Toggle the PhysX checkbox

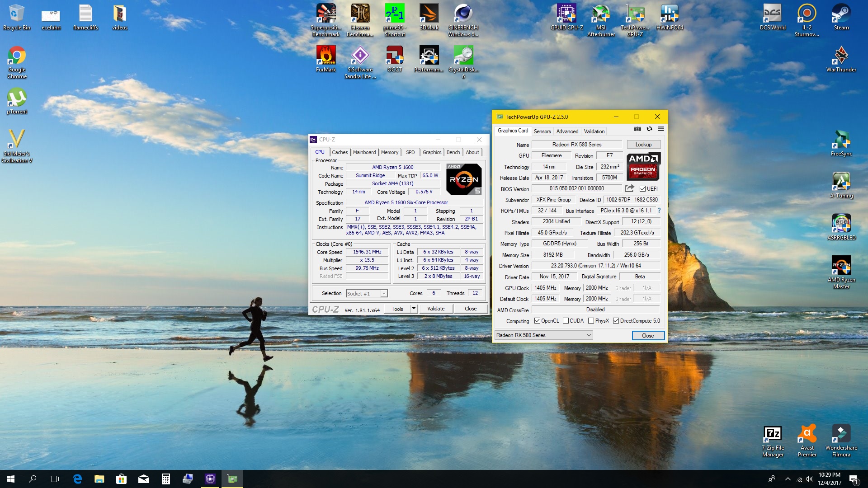[591, 321]
